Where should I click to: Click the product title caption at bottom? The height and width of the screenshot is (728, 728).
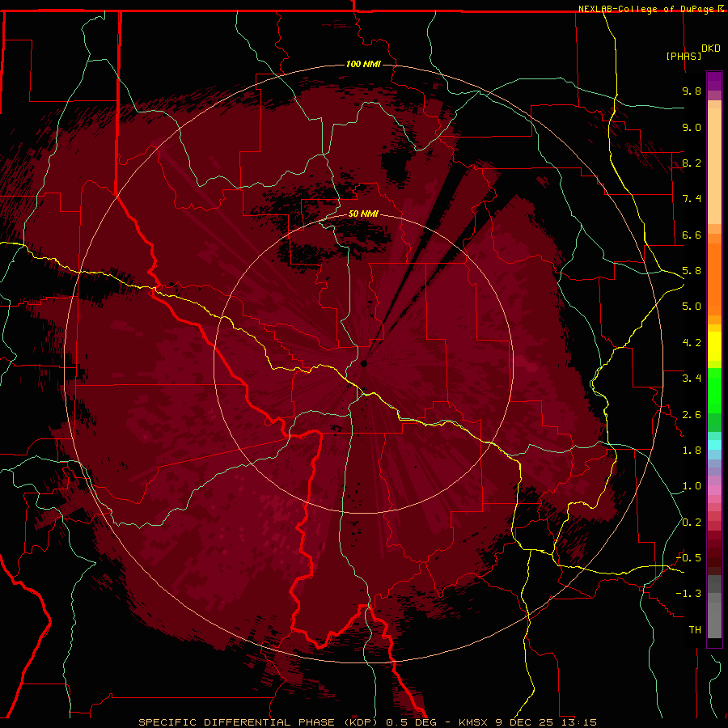pyautogui.click(x=367, y=722)
